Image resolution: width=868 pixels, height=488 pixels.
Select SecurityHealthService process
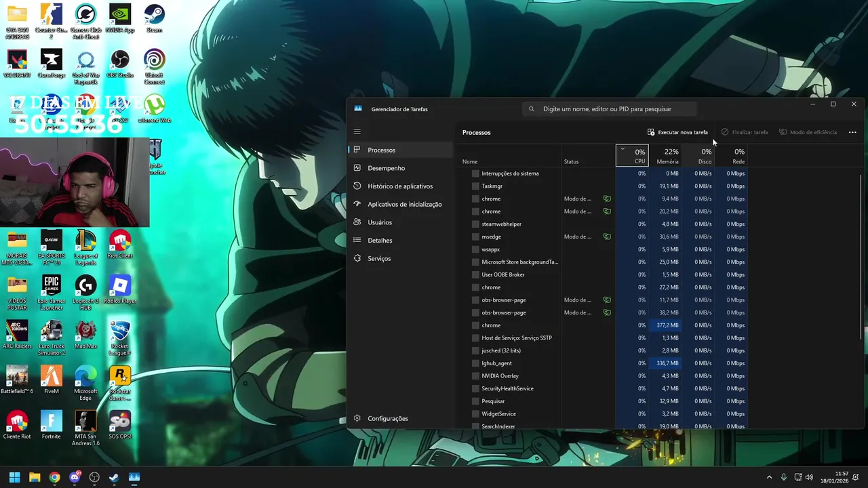coord(604,388)
